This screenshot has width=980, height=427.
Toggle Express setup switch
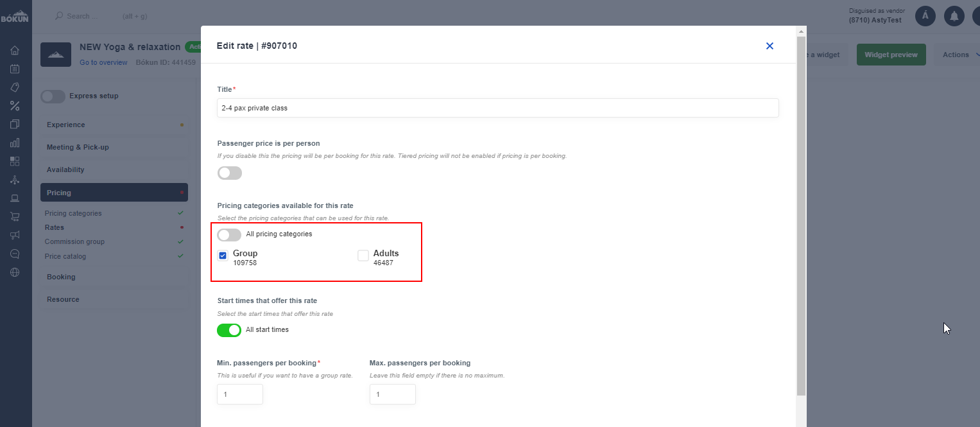coord(53,96)
